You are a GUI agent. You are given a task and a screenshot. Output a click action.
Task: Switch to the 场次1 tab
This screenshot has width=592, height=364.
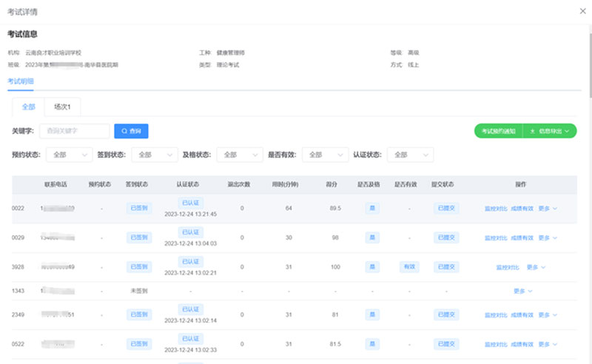click(x=62, y=107)
